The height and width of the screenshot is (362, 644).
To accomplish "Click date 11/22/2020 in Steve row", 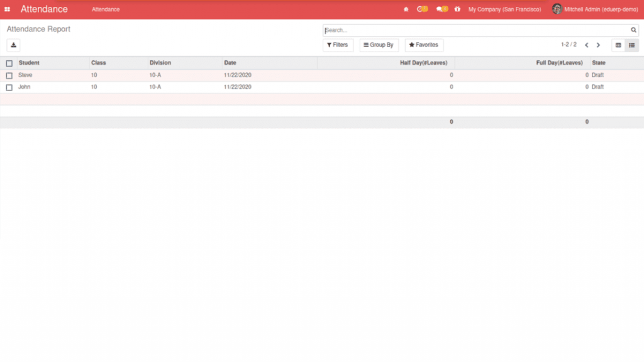I will tap(237, 75).
